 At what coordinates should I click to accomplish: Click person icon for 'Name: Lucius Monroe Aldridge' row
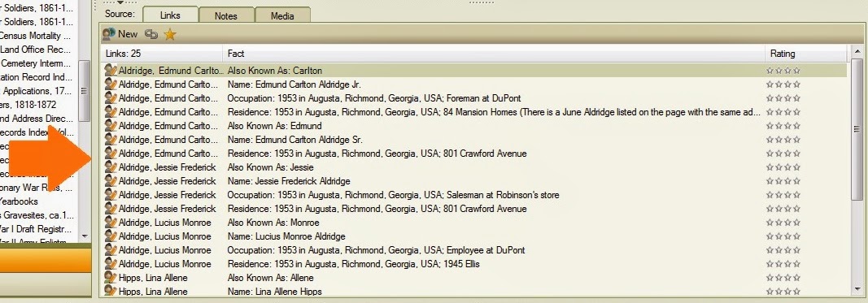point(111,236)
